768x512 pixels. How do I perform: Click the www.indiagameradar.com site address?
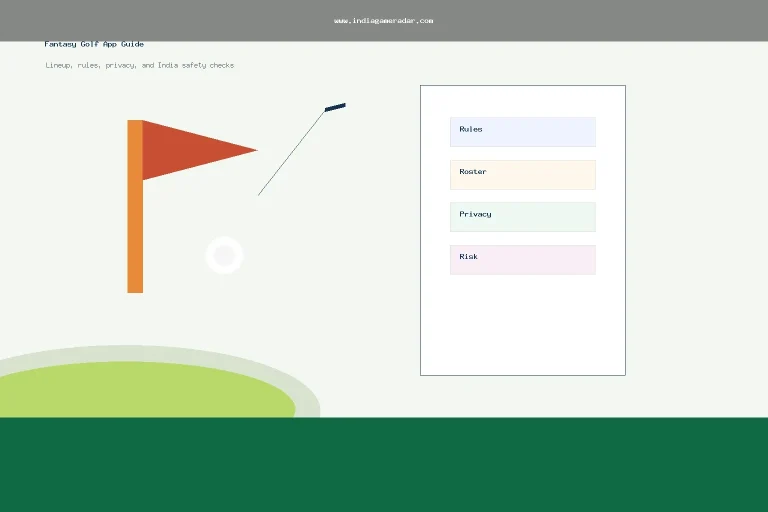(x=384, y=21)
